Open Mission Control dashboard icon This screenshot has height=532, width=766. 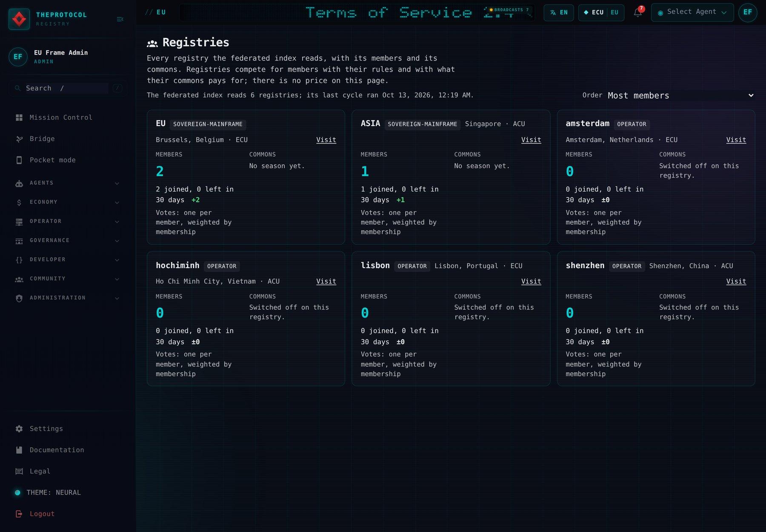[19, 117]
